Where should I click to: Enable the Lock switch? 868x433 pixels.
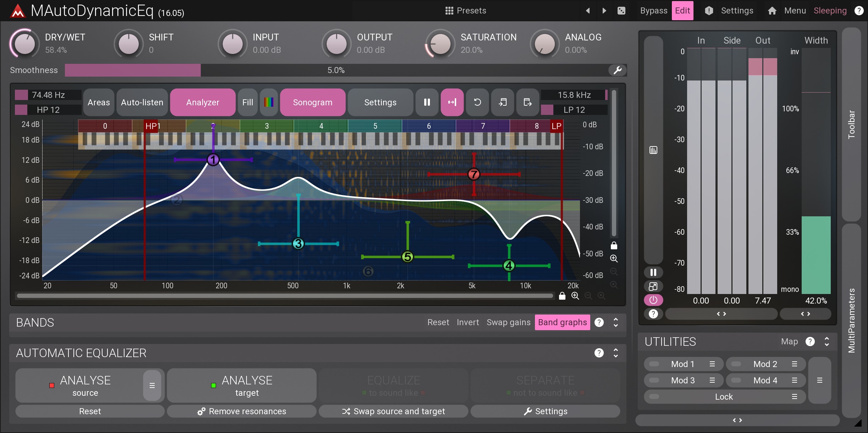pyautogui.click(x=654, y=397)
